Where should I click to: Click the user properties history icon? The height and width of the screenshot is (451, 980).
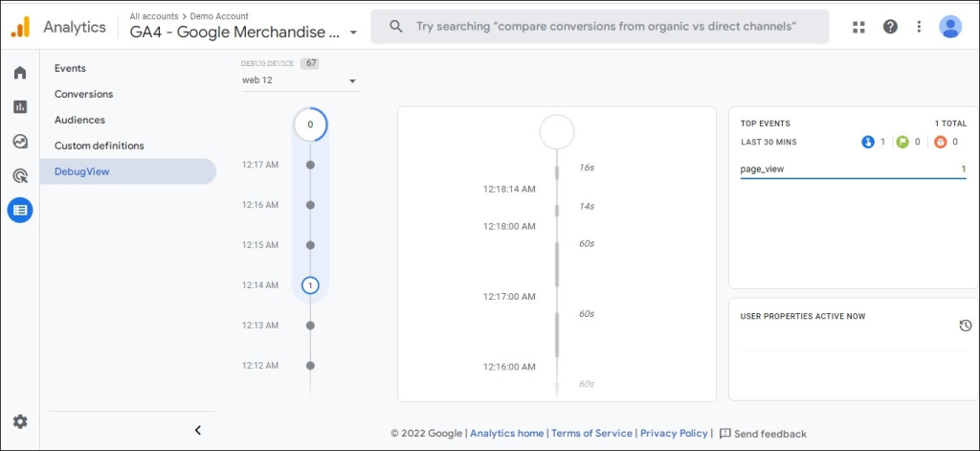[x=966, y=326]
